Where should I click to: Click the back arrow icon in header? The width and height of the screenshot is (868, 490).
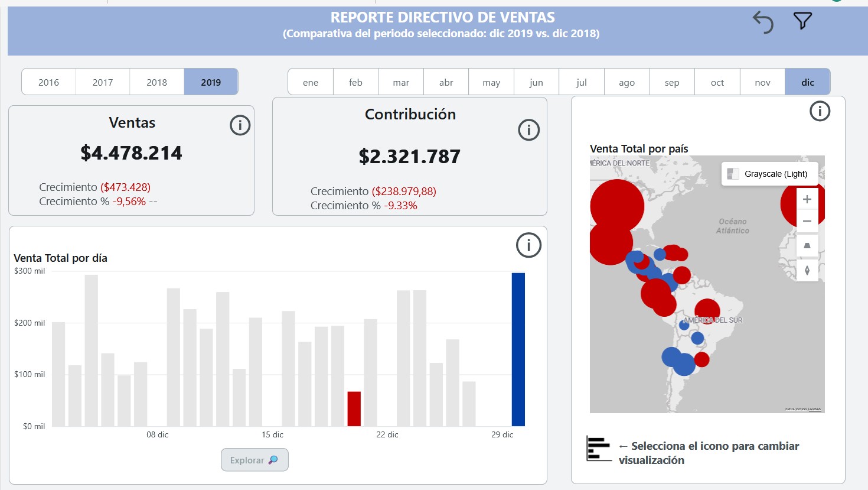(763, 22)
